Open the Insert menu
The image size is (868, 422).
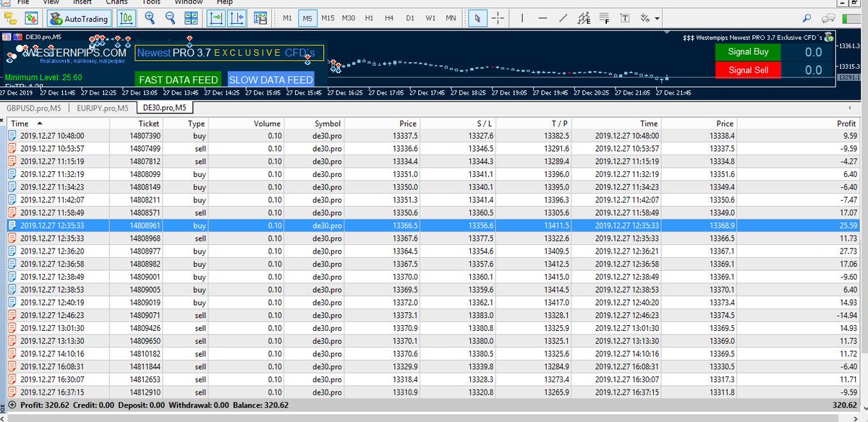click(82, 3)
